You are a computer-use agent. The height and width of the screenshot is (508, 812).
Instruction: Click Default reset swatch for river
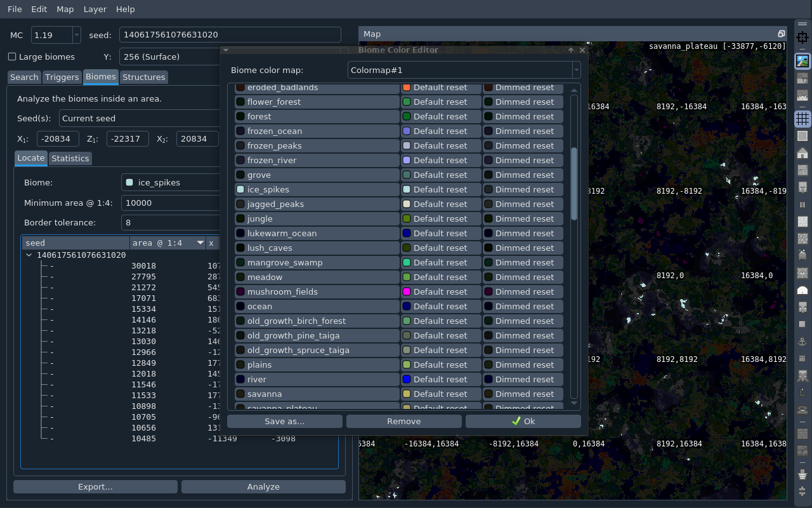coord(441,379)
